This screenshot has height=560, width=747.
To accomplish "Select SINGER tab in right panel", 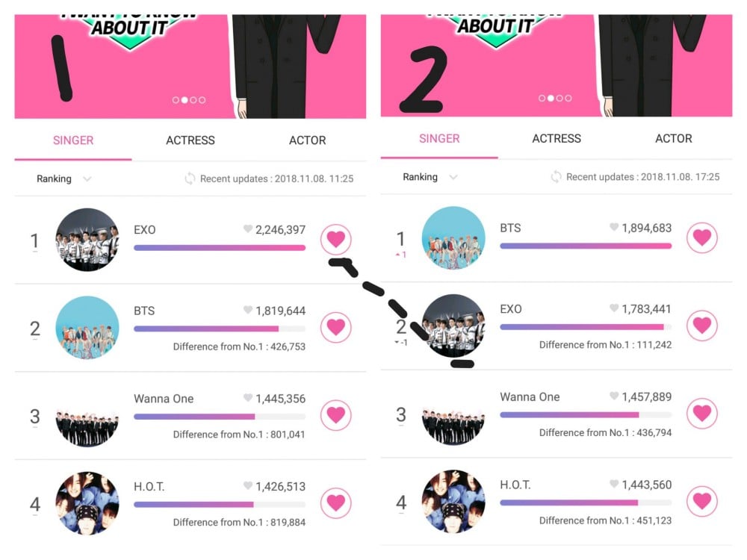I will tap(439, 139).
